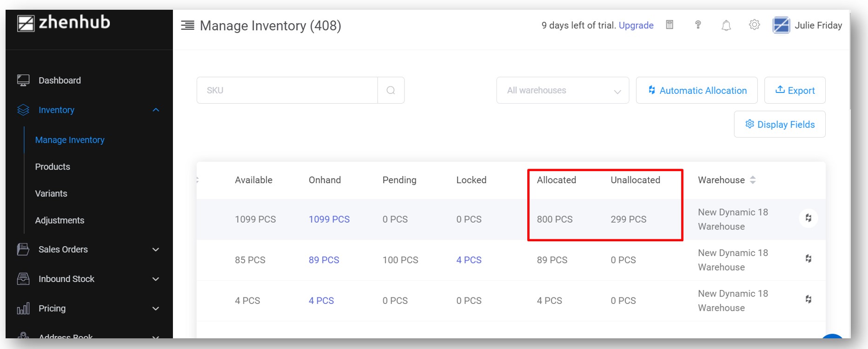Focus the SKU search field

pyautogui.click(x=287, y=90)
